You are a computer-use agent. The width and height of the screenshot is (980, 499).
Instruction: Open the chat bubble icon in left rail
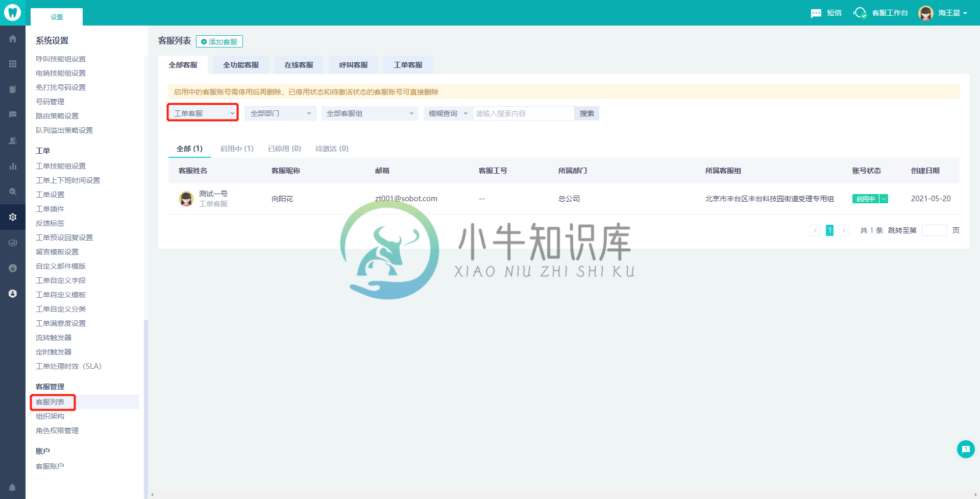click(x=13, y=115)
